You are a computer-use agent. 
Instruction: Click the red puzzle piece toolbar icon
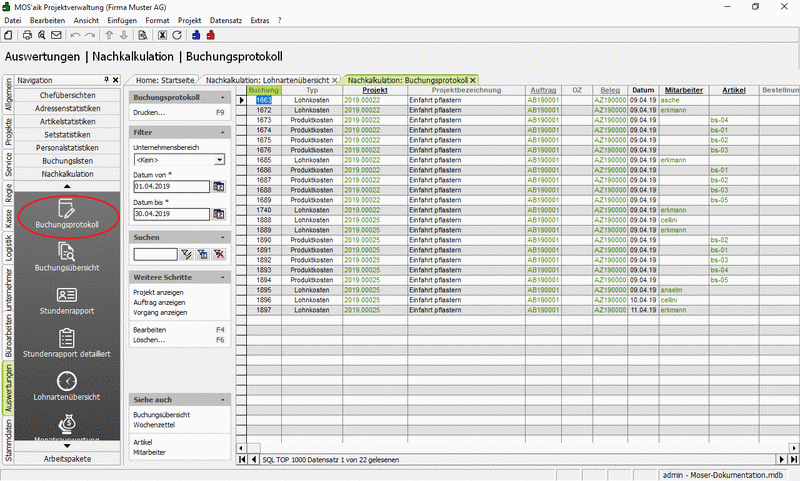[210, 35]
